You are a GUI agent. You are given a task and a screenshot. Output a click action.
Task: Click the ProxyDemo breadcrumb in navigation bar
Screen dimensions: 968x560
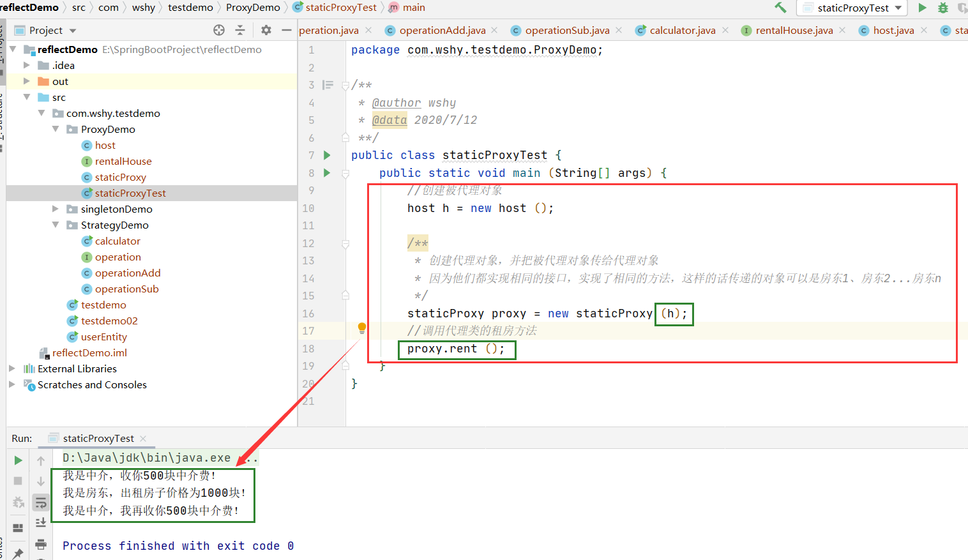(253, 8)
